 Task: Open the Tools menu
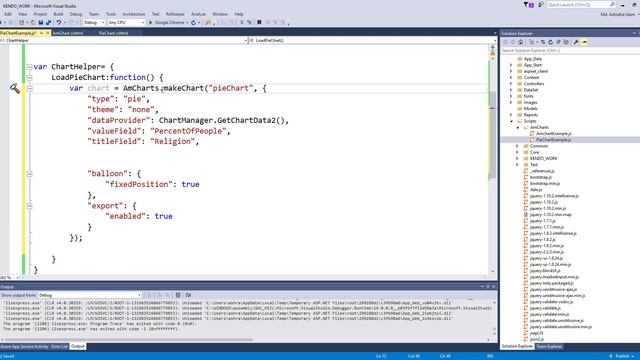[111, 14]
